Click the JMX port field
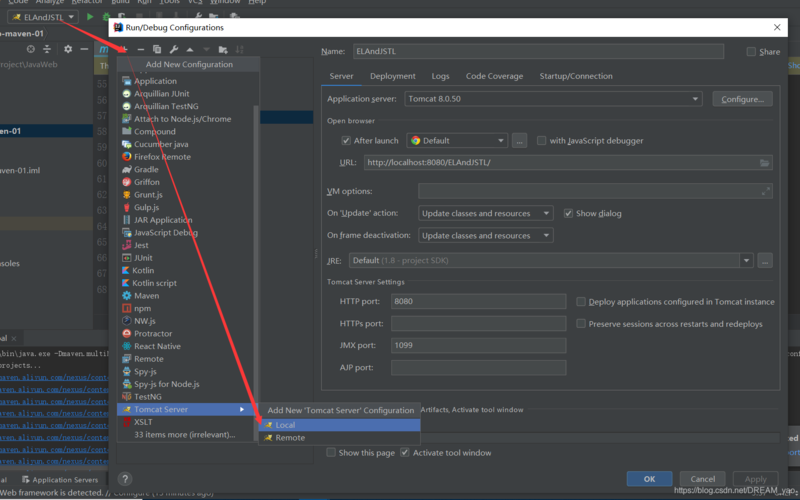Screen dimensions: 800x500 coord(479,345)
